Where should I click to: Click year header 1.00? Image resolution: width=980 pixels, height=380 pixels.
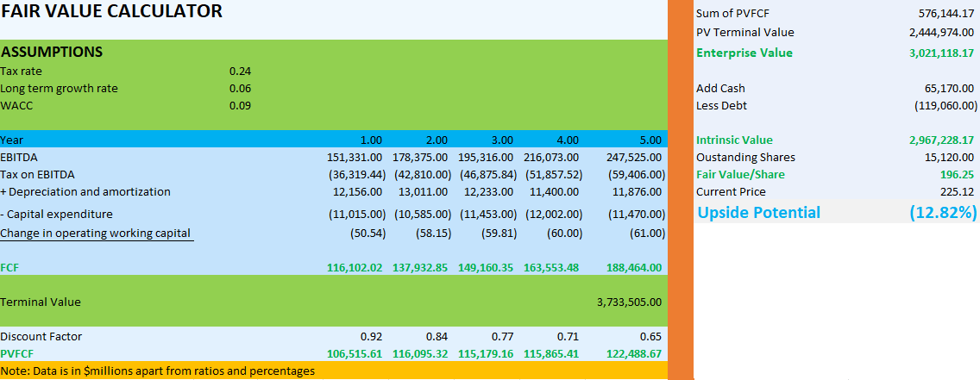coord(371,140)
